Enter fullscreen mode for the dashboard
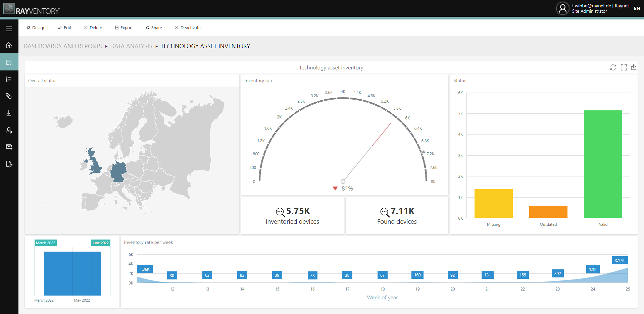644x314 pixels. tap(624, 67)
